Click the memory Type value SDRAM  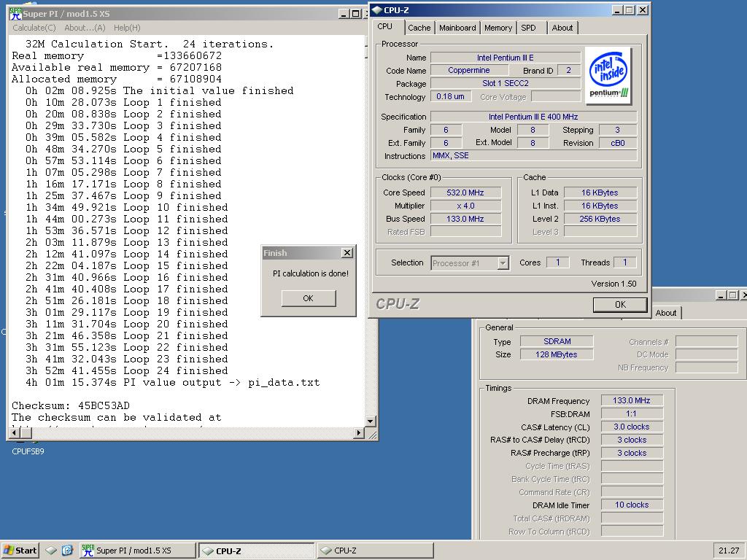(557, 341)
